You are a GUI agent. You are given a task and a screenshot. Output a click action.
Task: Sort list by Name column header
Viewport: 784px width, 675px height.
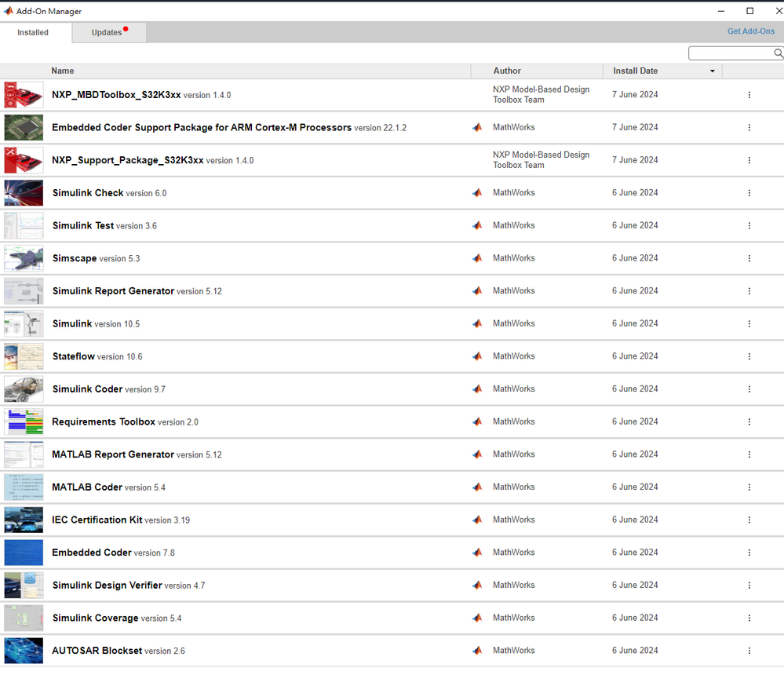[x=63, y=71]
